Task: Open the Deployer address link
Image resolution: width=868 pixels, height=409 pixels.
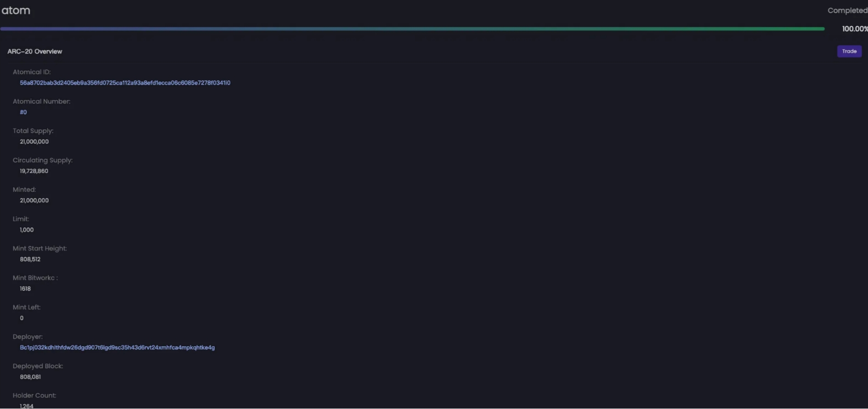Action: (x=117, y=348)
